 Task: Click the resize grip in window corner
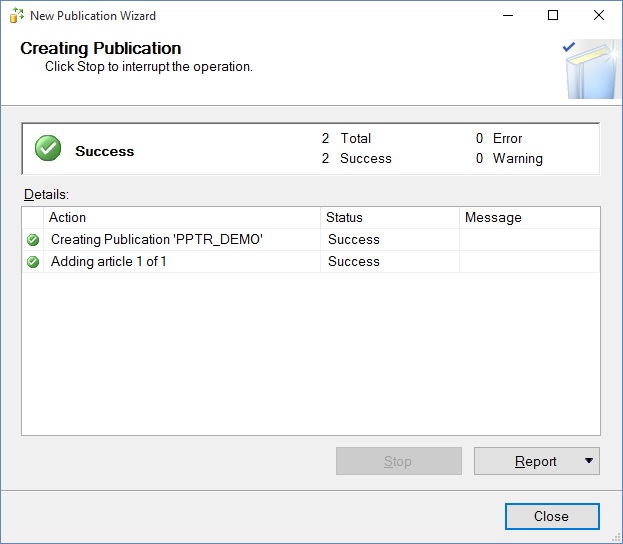(615, 537)
